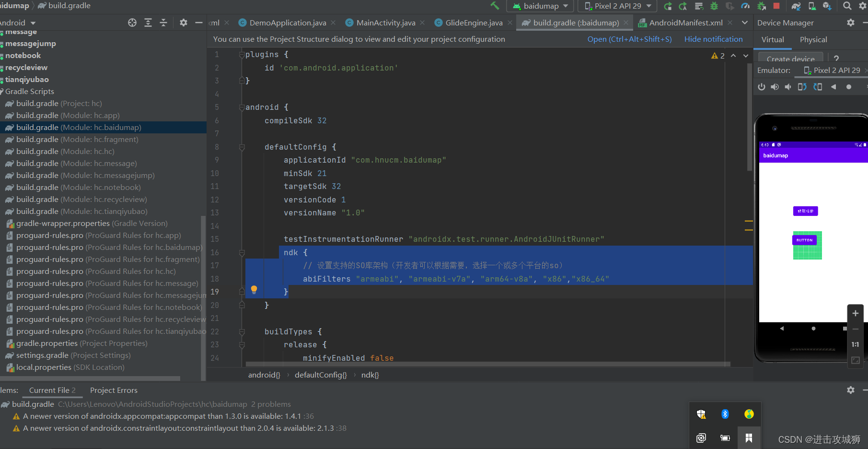This screenshot has height=449, width=868.
Task: Open baidumap run configuration dropdown
Action: (541, 6)
